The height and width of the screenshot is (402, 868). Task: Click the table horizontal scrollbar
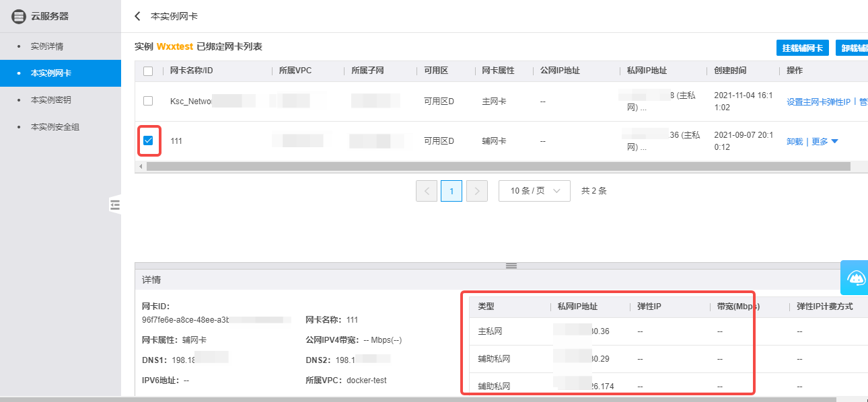[x=498, y=166]
